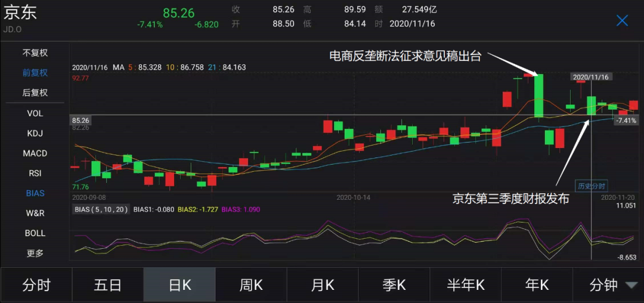Image resolution: width=644 pixels, height=303 pixels.
Task: Switch to 日K tab
Action: click(x=179, y=285)
